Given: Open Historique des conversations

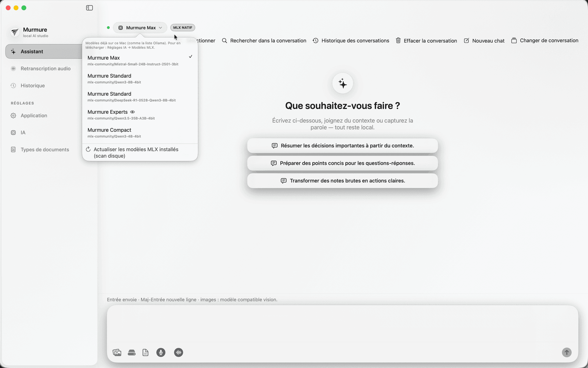Looking at the screenshot, I should point(351,41).
